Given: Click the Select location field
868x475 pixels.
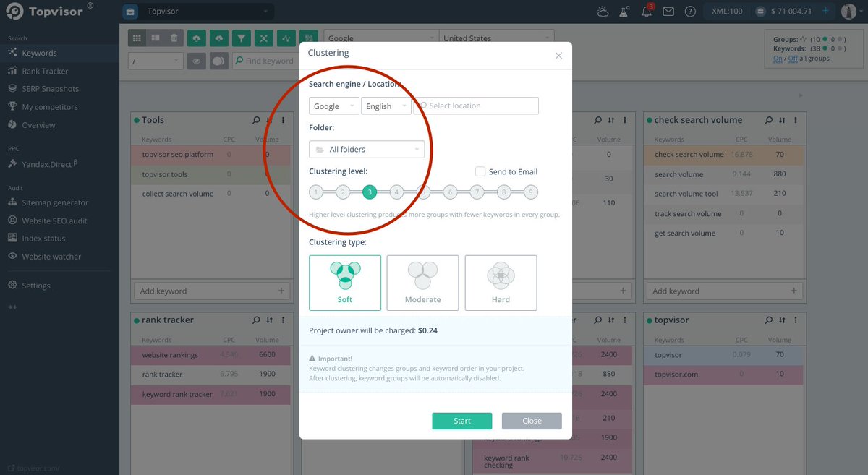Looking at the screenshot, I should pyautogui.click(x=476, y=106).
